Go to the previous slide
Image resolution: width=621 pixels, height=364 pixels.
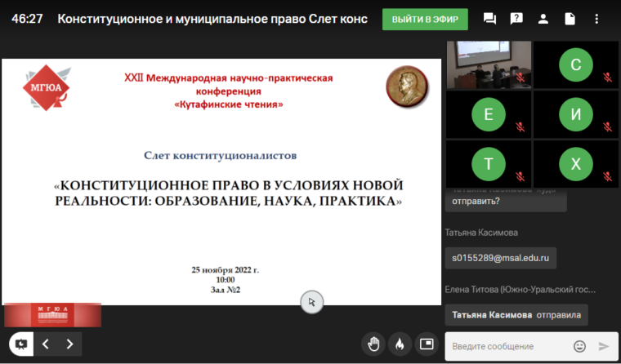click(45, 344)
